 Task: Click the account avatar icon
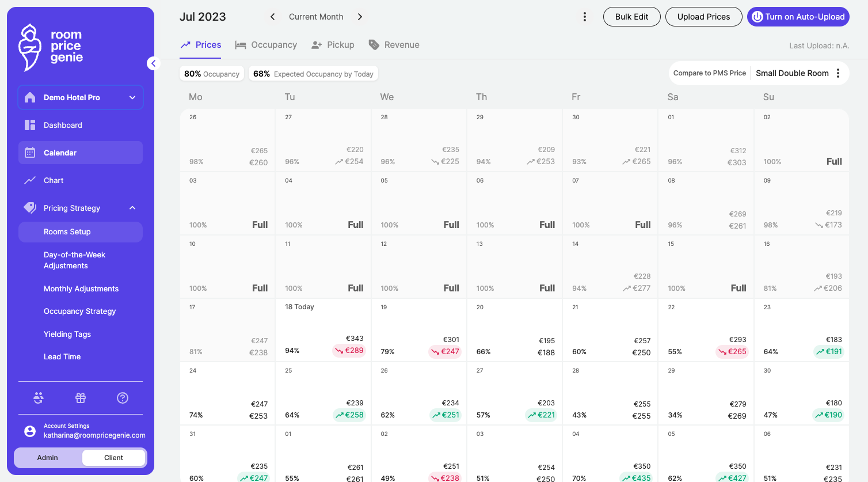click(30, 431)
